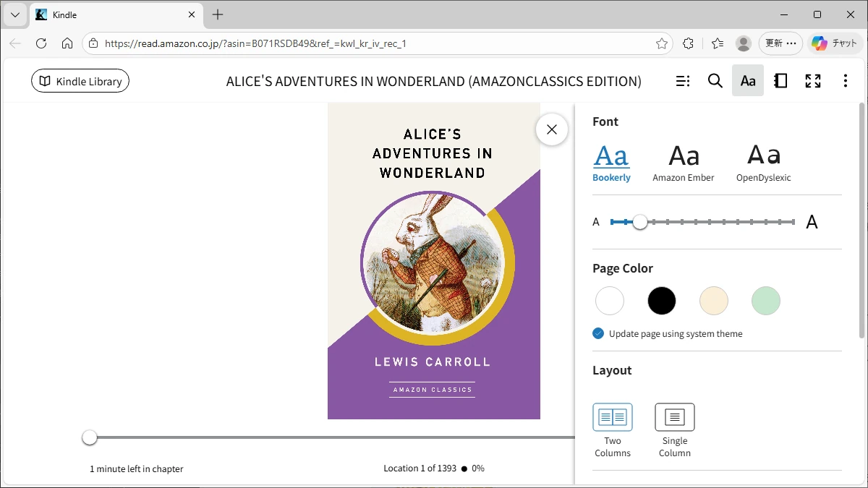
Task: Close the Aa reader settings panel
Action: click(748, 81)
